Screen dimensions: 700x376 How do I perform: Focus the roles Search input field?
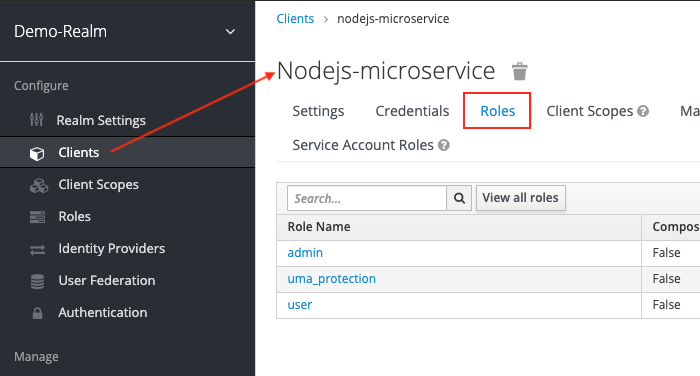(x=367, y=198)
